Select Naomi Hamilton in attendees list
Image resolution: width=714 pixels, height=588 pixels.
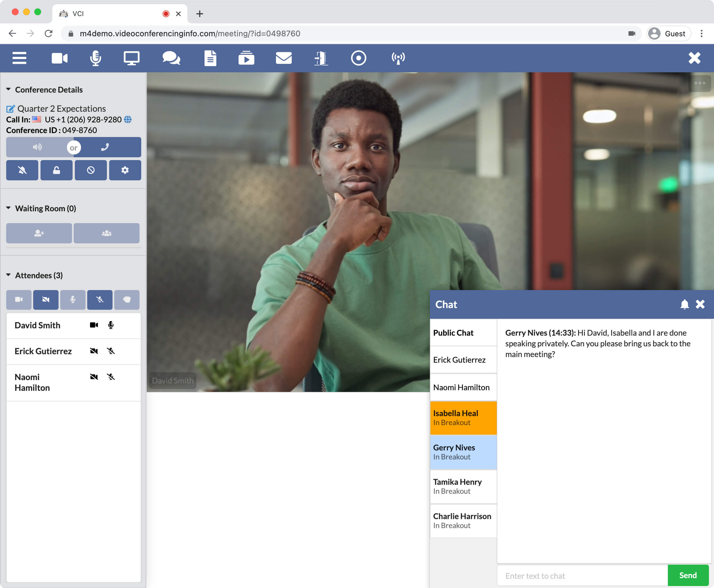click(73, 383)
